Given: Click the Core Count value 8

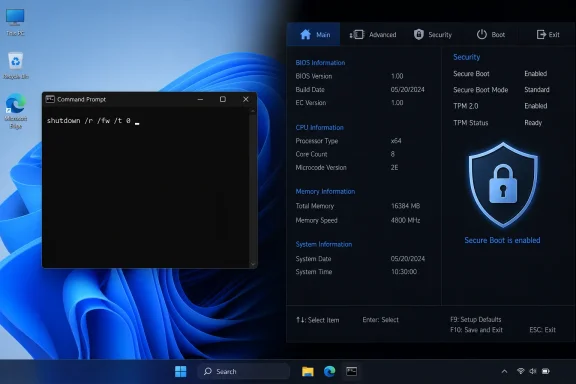Looking at the screenshot, I should pyautogui.click(x=393, y=154).
